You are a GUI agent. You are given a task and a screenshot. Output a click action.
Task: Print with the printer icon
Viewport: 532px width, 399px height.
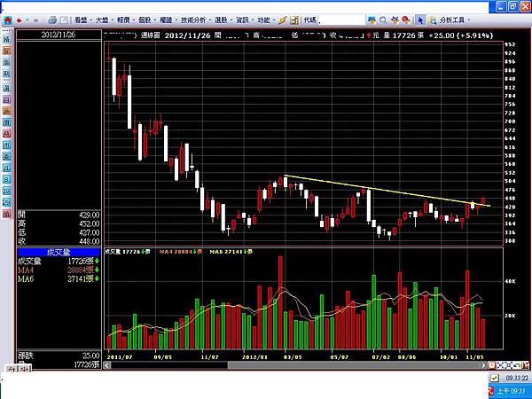[52, 20]
